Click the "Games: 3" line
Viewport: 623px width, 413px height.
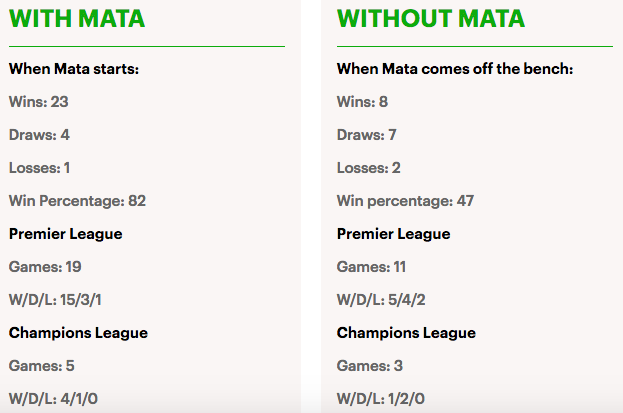(x=368, y=366)
